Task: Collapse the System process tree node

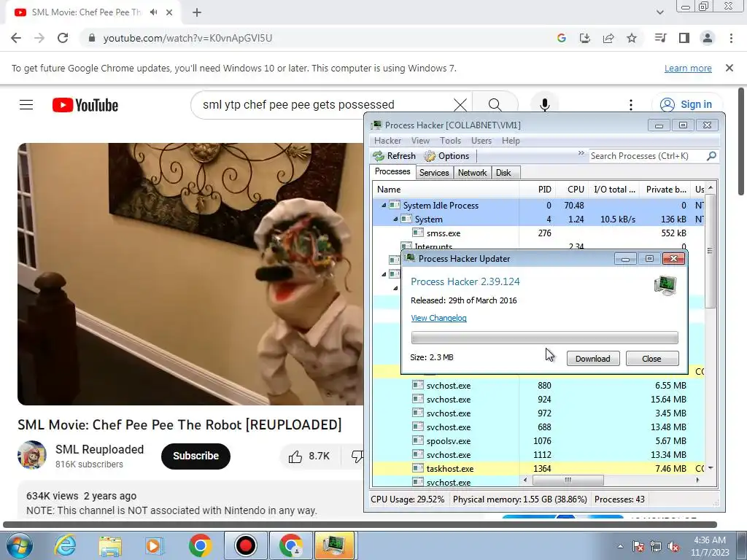Action: [395, 219]
